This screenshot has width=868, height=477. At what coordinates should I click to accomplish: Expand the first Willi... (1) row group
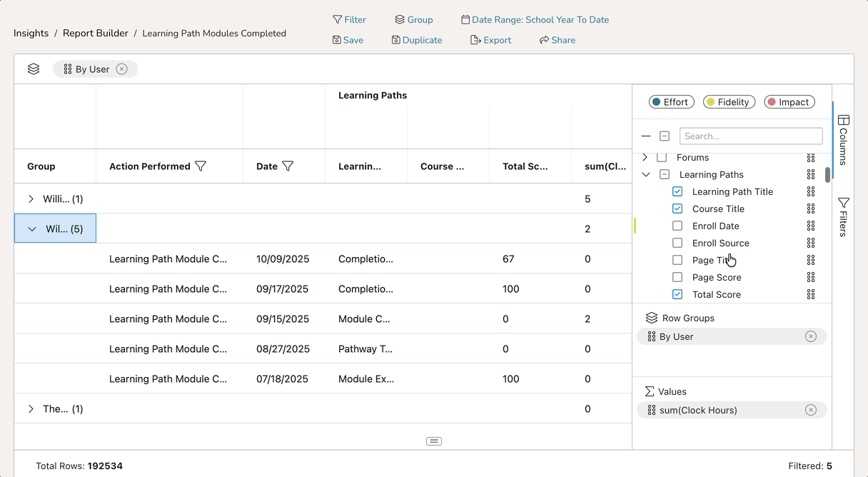[x=31, y=199]
